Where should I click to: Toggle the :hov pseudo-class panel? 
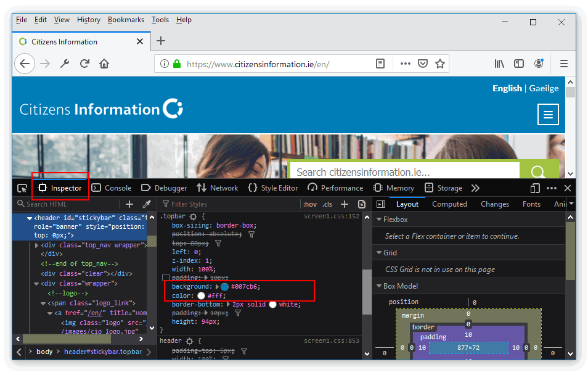(310, 204)
